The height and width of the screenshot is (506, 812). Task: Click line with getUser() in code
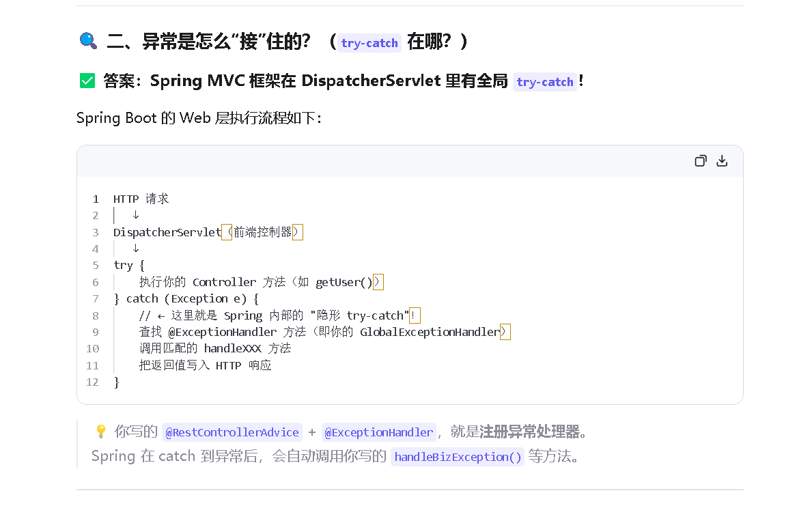coord(261,282)
